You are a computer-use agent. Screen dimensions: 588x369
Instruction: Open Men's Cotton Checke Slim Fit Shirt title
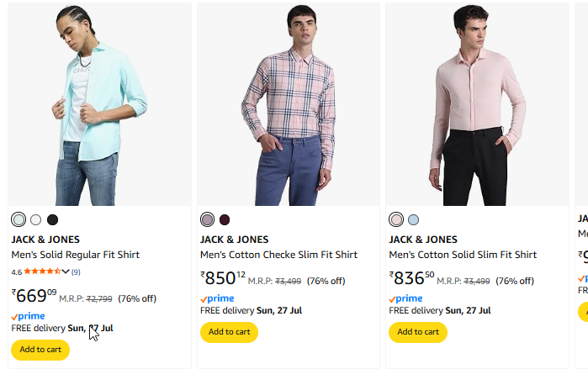click(278, 255)
